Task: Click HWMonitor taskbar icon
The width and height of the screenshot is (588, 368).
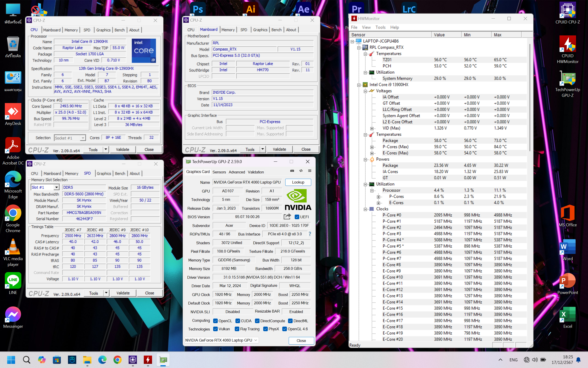Action: [148, 360]
